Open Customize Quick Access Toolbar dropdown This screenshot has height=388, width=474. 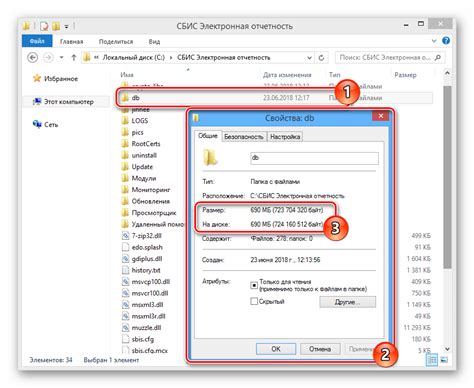67,26
